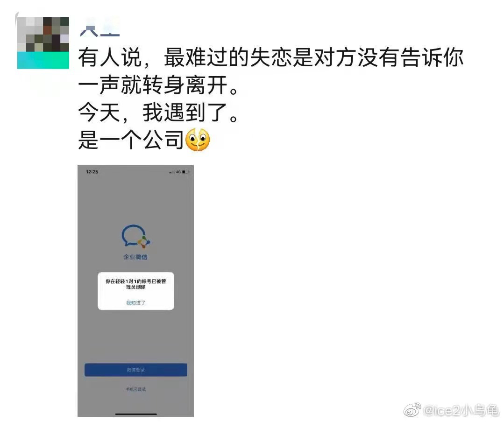Dismiss the dialog with 我知道了
Image resolution: width=504 pixels, height=422 pixels.
pyautogui.click(x=135, y=302)
